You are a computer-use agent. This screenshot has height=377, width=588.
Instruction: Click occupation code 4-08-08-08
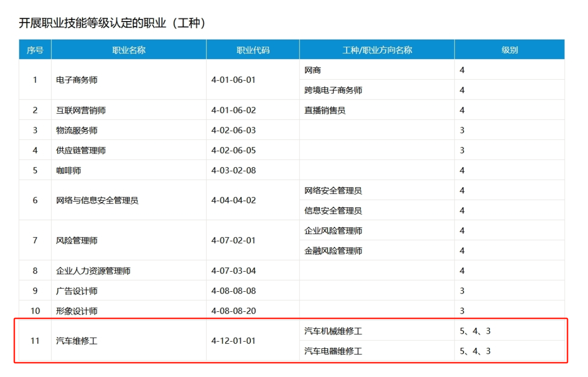(234, 291)
